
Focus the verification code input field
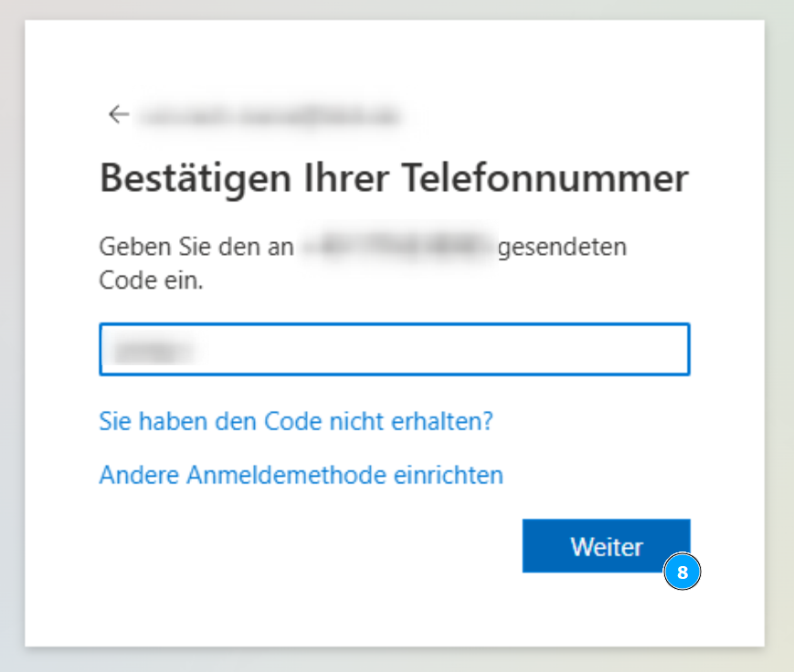(394, 349)
